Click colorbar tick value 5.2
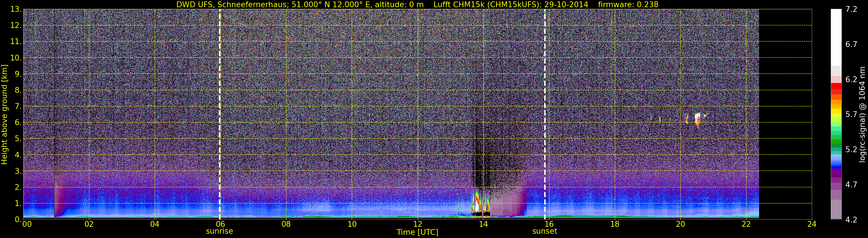This screenshot has width=868, height=238. point(851,150)
